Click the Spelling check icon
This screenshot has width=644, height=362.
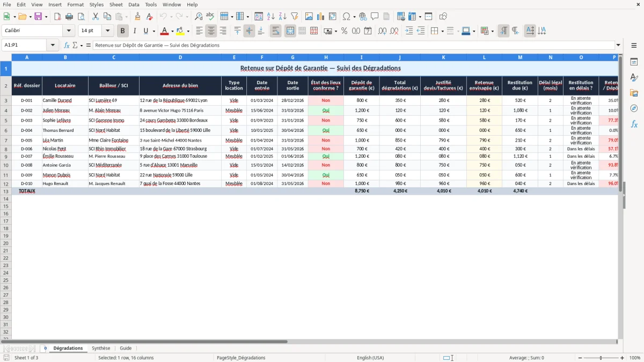tap(210, 17)
